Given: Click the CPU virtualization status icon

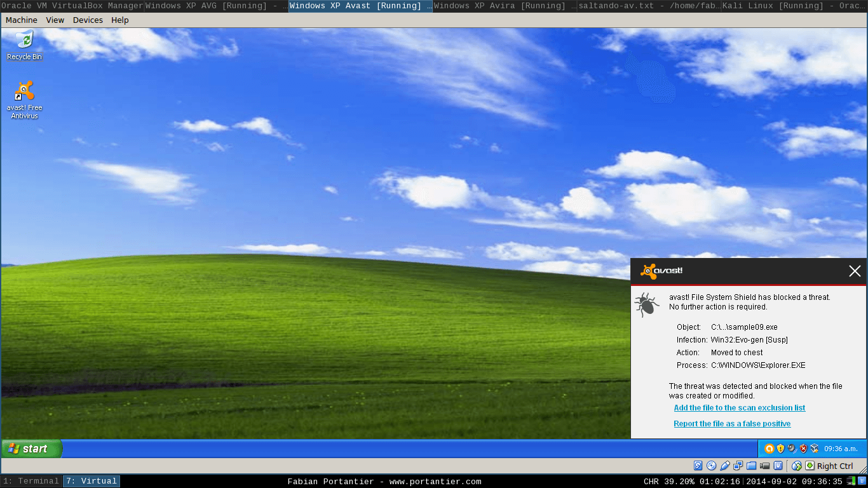Looking at the screenshot, I should tap(778, 466).
